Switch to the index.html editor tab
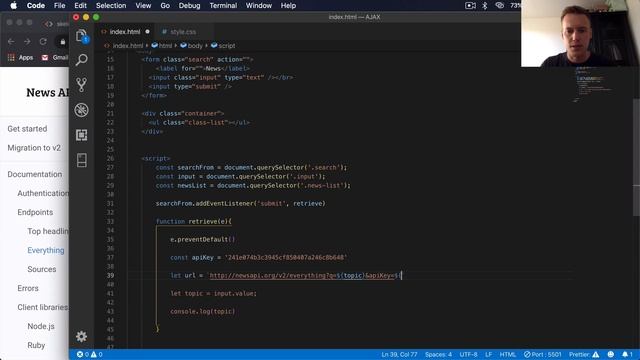This screenshot has height=360, width=640. pos(125,32)
